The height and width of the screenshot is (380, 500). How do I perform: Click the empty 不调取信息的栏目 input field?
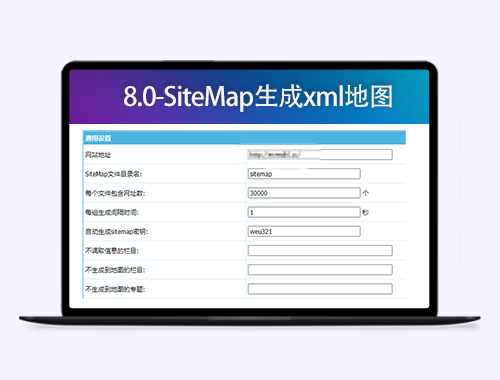coord(320,251)
